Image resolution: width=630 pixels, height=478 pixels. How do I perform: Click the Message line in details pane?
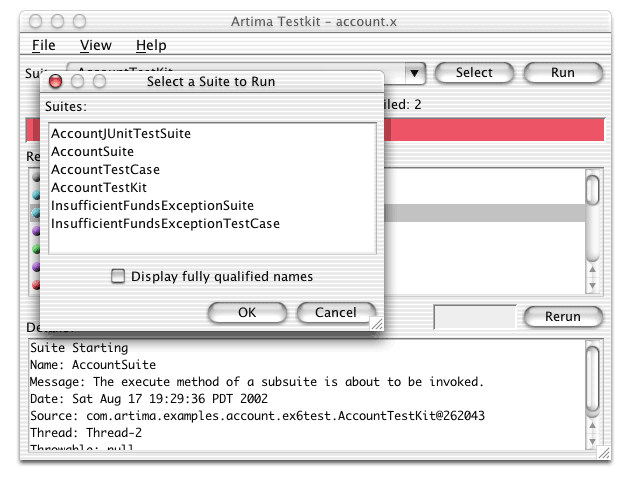pyautogui.click(x=257, y=382)
